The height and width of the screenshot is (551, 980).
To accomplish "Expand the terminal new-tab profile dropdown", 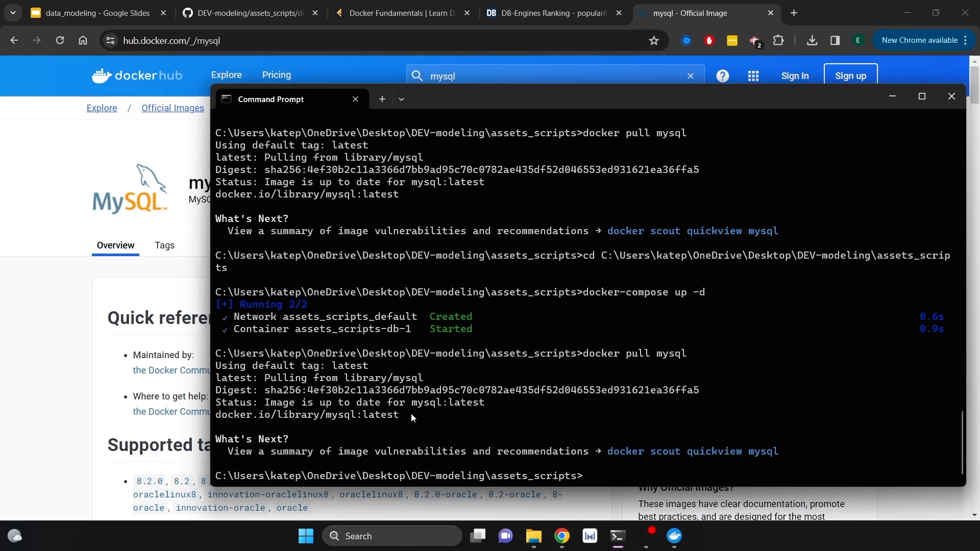I will [402, 99].
